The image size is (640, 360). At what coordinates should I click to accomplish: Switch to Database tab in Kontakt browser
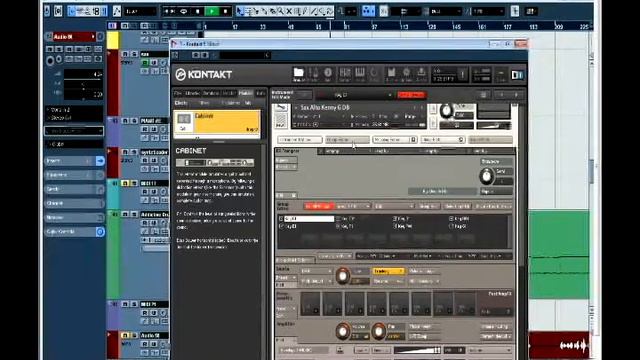[211, 93]
